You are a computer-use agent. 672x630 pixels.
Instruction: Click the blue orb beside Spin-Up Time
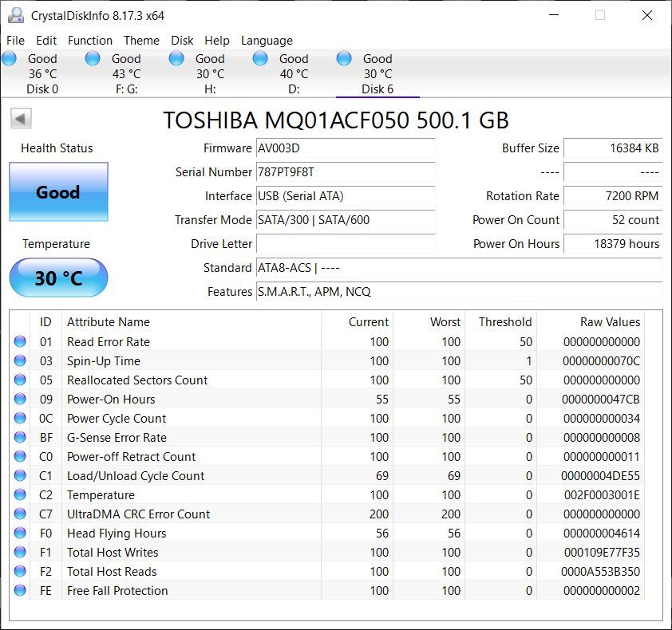pos(20,360)
